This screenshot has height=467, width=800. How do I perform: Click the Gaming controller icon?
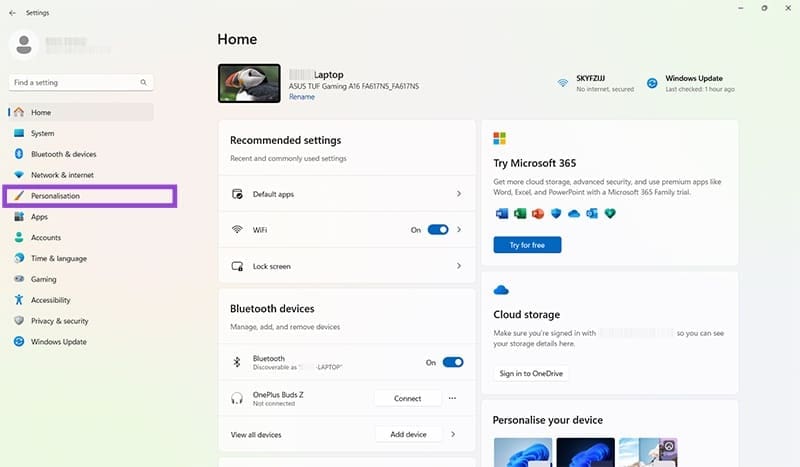pos(19,279)
